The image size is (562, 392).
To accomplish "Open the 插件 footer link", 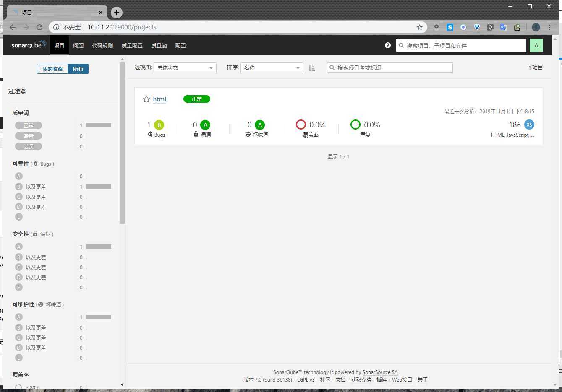I will [382, 380].
